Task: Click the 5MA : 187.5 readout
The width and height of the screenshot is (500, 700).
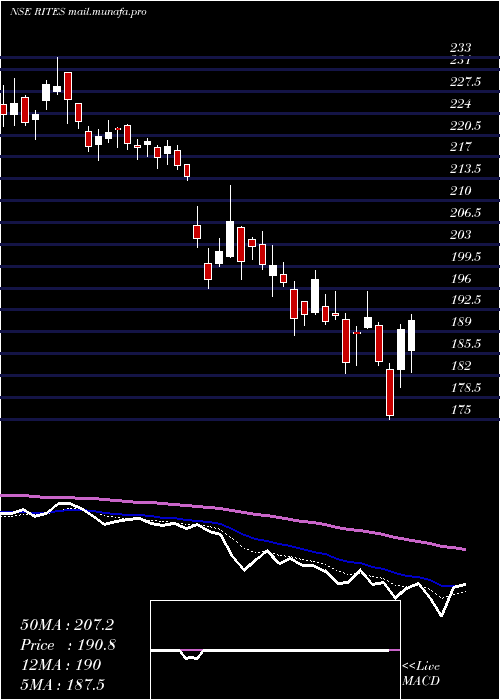Action: (x=62, y=684)
